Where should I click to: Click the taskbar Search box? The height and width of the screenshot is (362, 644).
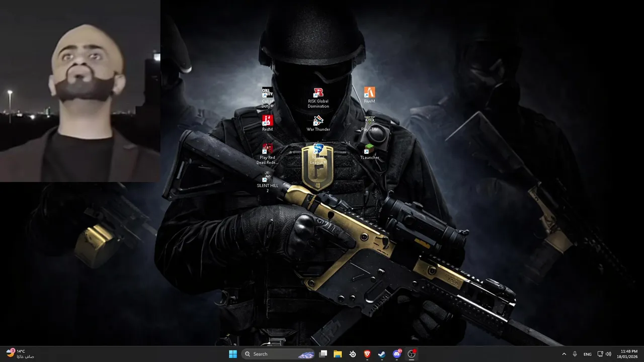pyautogui.click(x=278, y=354)
